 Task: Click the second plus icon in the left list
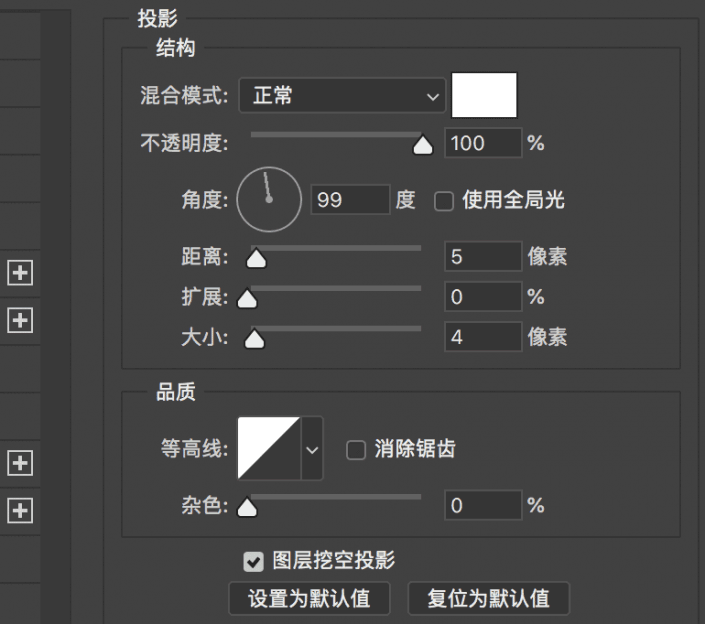coord(20,320)
